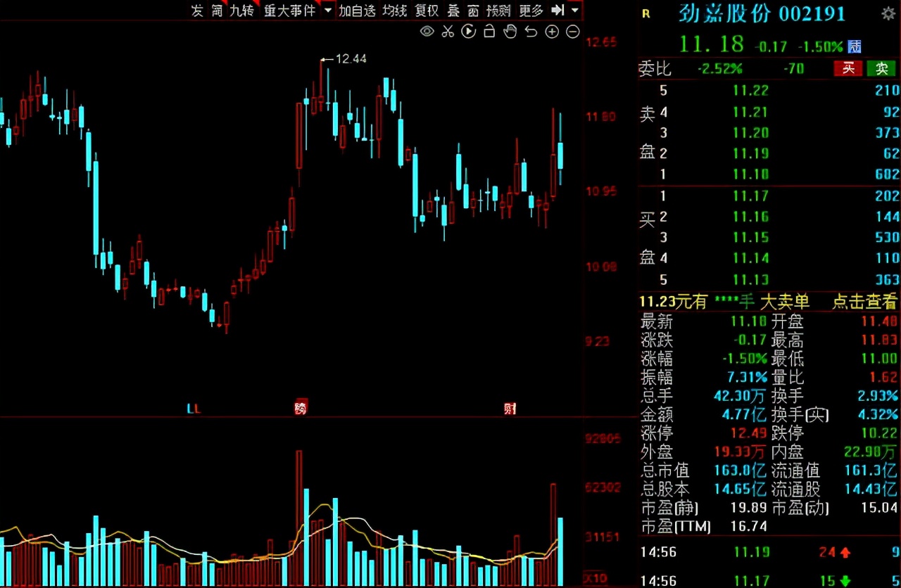
Task: Select the hand pan tool
Action: pos(510,32)
